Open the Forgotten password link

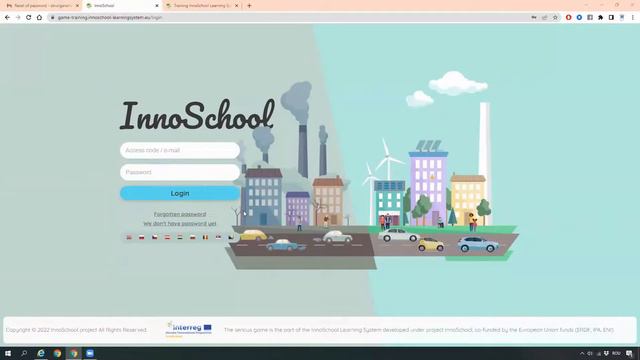(180, 214)
